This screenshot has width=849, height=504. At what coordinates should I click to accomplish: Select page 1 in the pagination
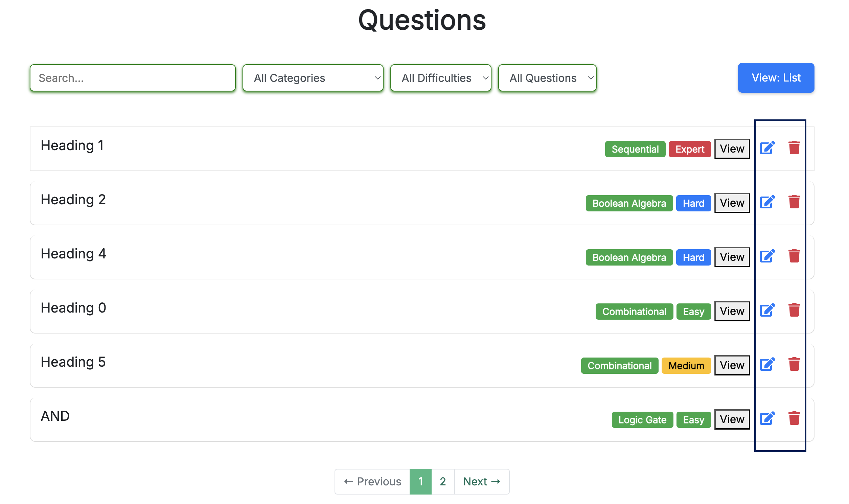coord(420,481)
